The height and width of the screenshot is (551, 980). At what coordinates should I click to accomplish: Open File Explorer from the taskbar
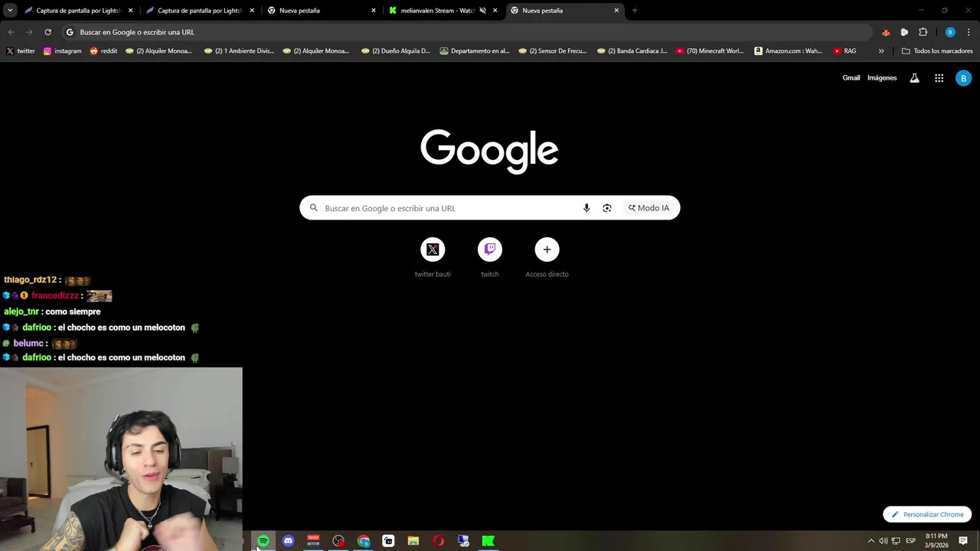tap(413, 541)
